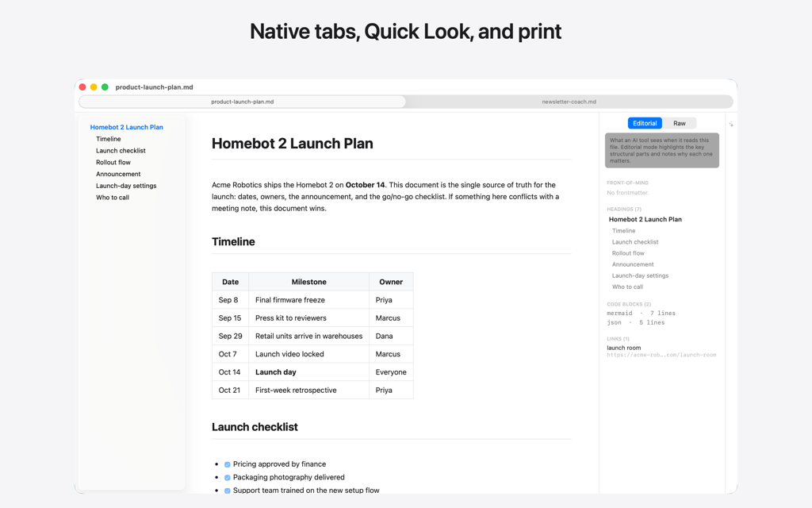812x508 pixels.
Task: Open the launch room link entry
Action: (x=623, y=348)
